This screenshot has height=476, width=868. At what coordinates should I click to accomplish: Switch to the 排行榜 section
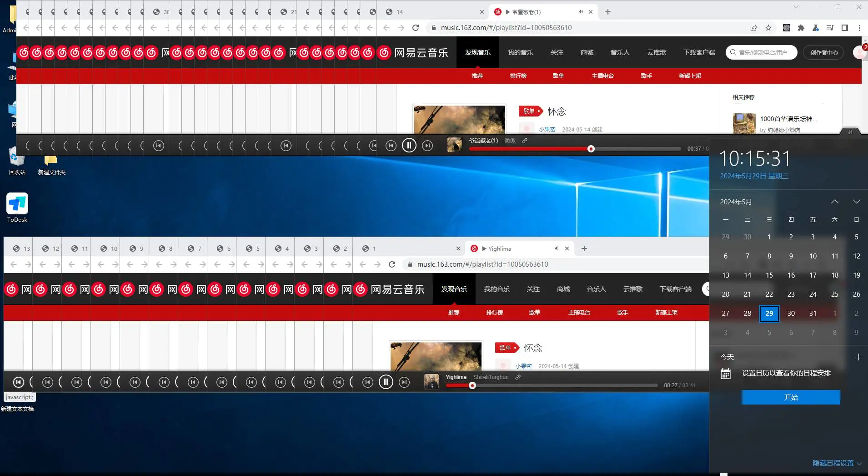[518, 76]
